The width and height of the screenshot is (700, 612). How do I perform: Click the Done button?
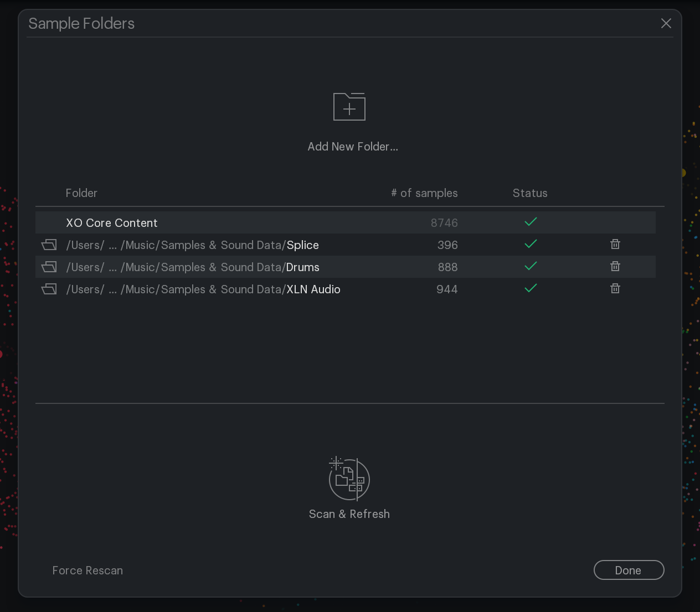(x=629, y=570)
